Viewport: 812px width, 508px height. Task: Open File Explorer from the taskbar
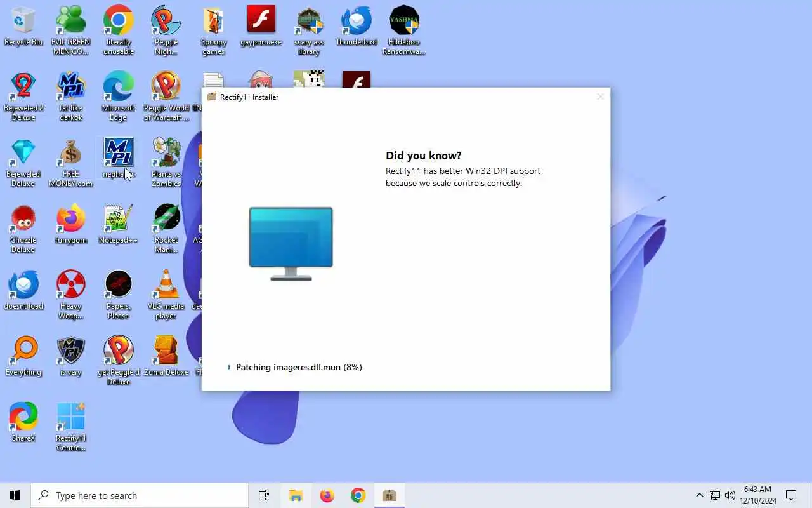pyautogui.click(x=296, y=495)
